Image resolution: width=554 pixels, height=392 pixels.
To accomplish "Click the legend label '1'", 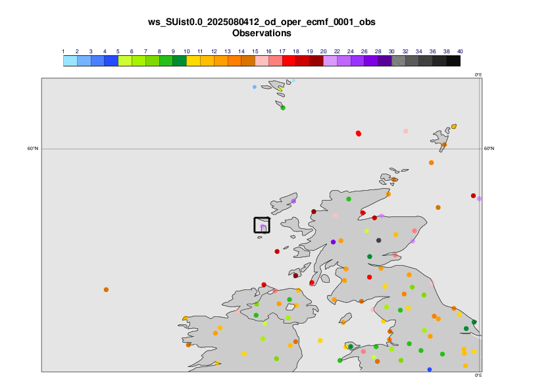I will pyautogui.click(x=63, y=51).
